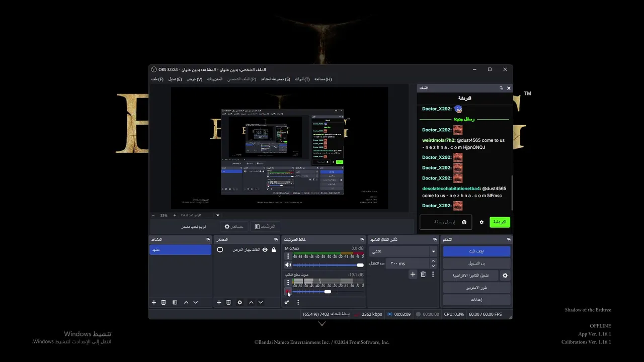Open source Properties (خصائص) button
Image resolution: width=644 pixels, height=362 pixels.
coord(234,227)
